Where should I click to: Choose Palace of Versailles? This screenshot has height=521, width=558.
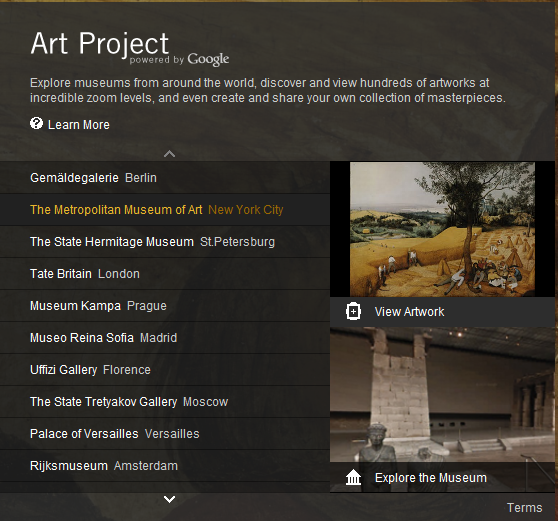tap(165, 434)
